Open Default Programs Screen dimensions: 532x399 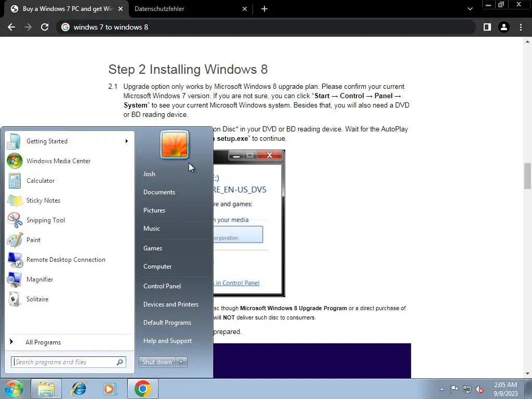point(167,323)
